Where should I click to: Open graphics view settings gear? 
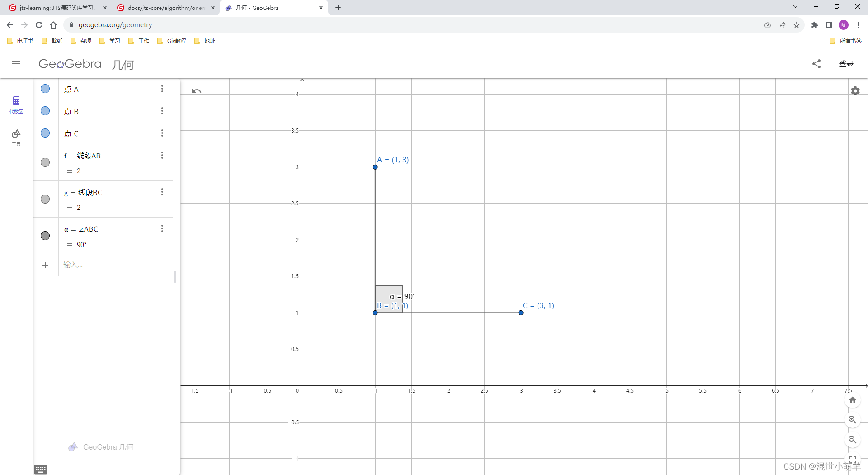click(x=855, y=91)
